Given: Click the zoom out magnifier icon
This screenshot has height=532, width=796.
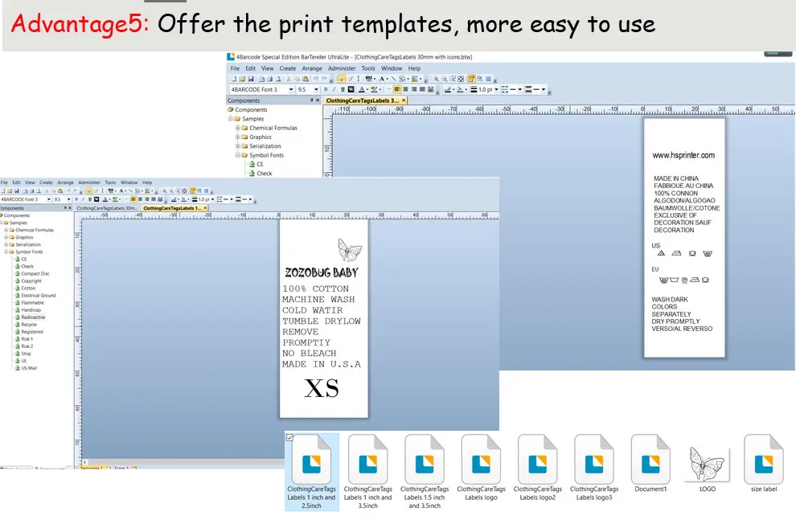Looking at the screenshot, I should click(x=444, y=79).
